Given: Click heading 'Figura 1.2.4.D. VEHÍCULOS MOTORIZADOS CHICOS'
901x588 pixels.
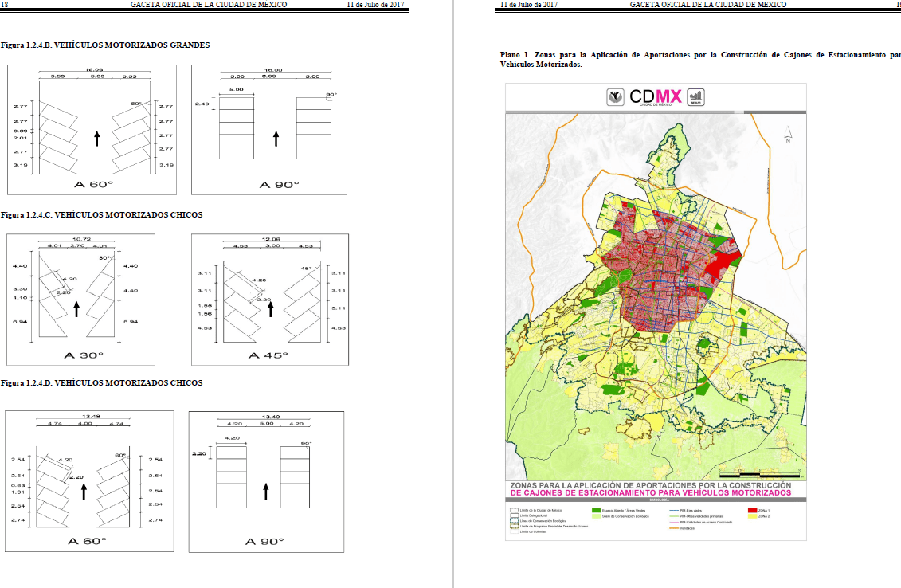Looking at the screenshot, I should [102, 382].
